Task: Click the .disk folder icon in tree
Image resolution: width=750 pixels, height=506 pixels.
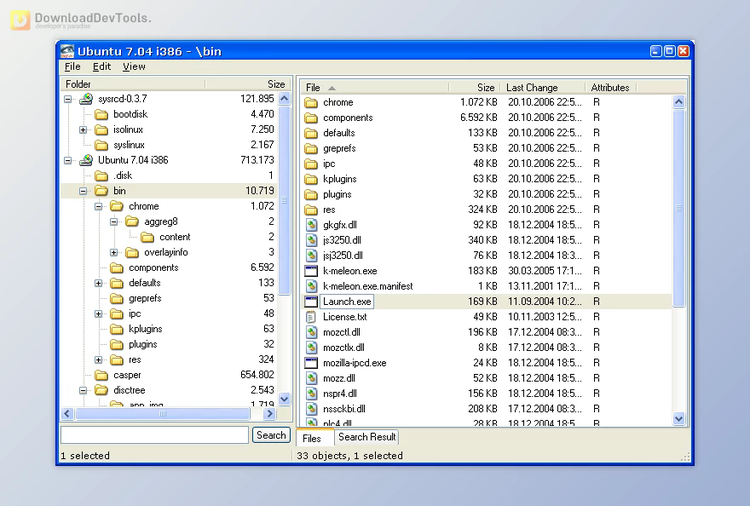Action: click(101, 176)
